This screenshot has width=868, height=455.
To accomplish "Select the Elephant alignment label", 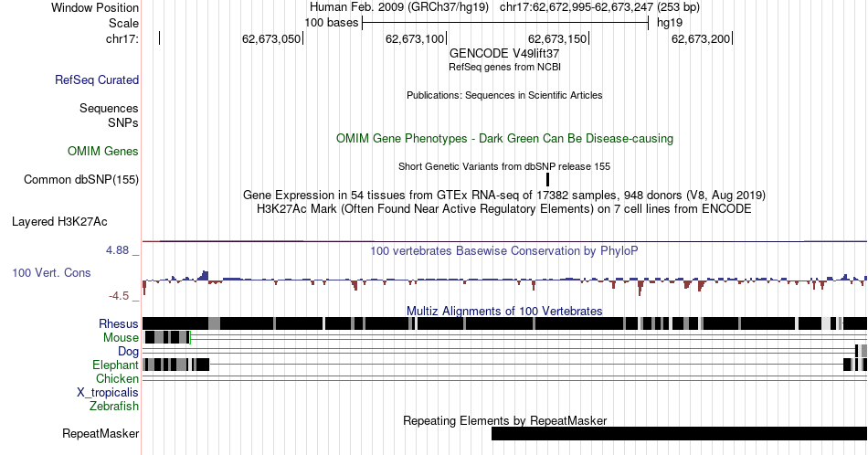I will point(116,365).
